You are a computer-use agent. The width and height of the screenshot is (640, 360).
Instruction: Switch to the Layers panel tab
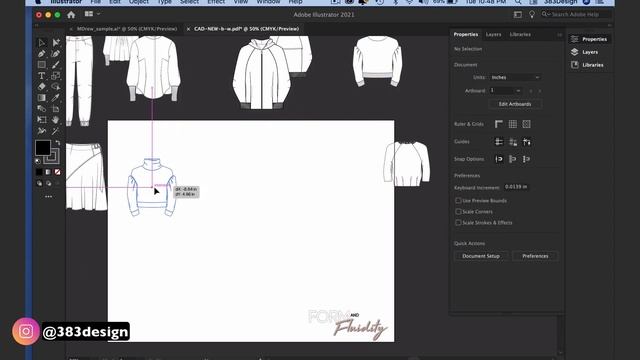(x=493, y=35)
